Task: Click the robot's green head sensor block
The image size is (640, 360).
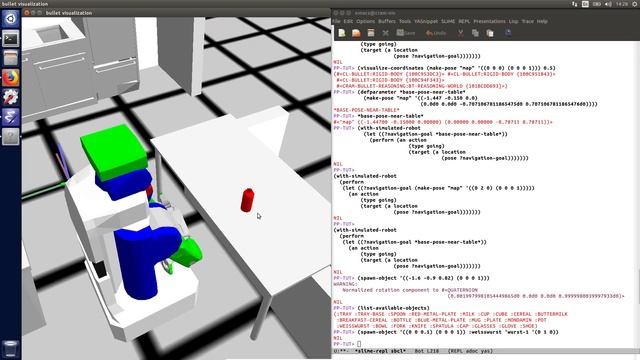Action: (114, 151)
